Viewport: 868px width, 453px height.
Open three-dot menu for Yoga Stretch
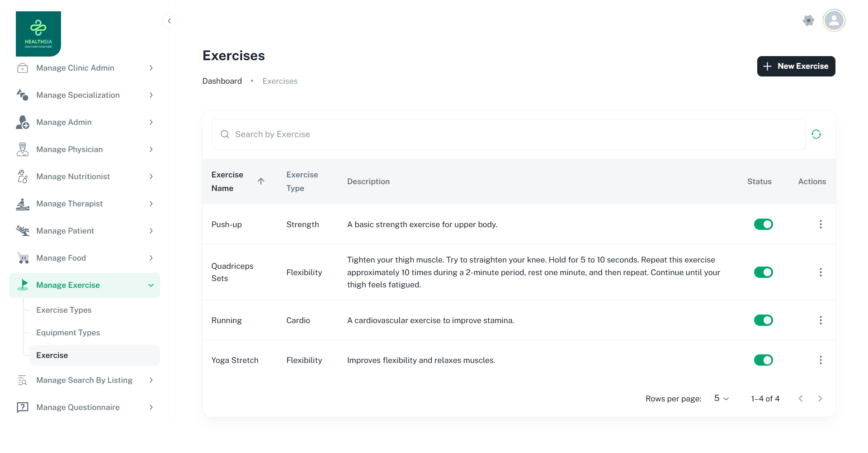[821, 360]
